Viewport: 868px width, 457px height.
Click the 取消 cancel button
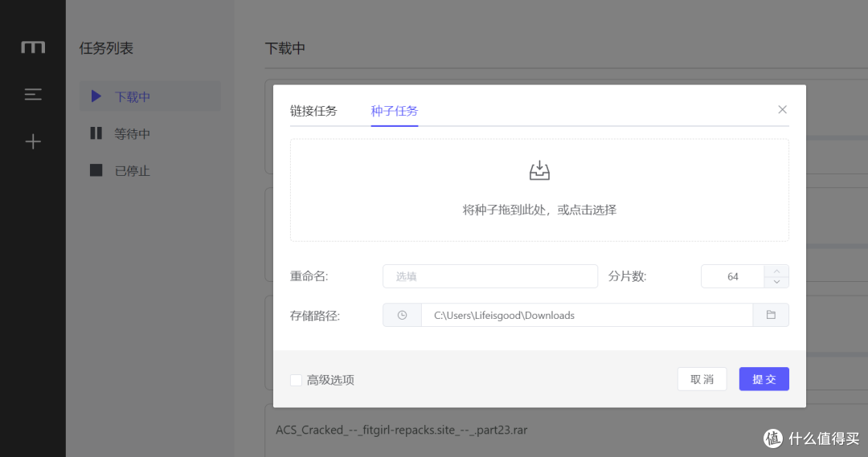click(702, 379)
